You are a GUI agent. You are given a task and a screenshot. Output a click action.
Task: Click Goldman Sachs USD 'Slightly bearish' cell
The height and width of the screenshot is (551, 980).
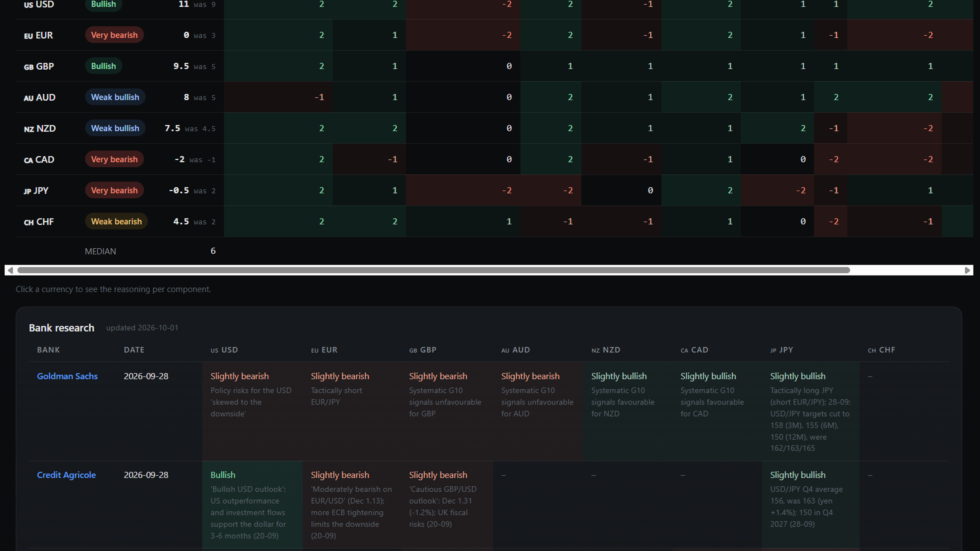pyautogui.click(x=252, y=411)
